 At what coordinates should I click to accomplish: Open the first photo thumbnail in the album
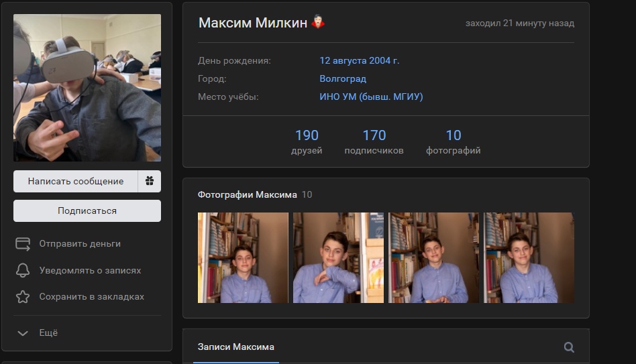point(243,258)
